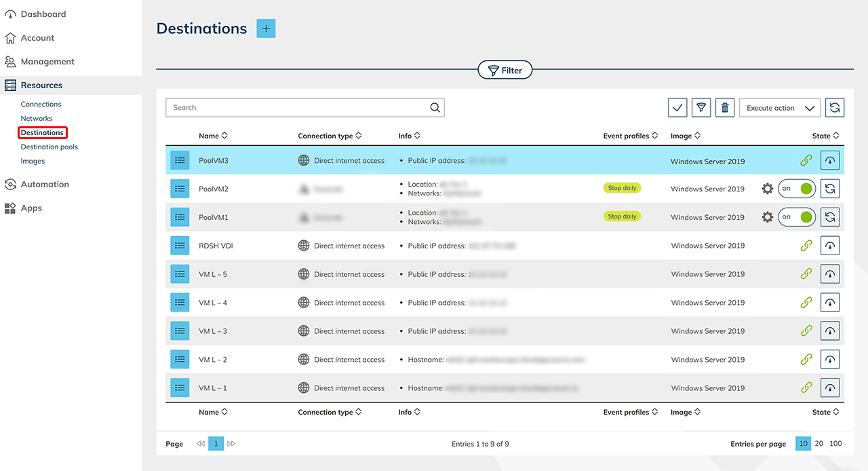Click the Search input field

[x=298, y=107]
